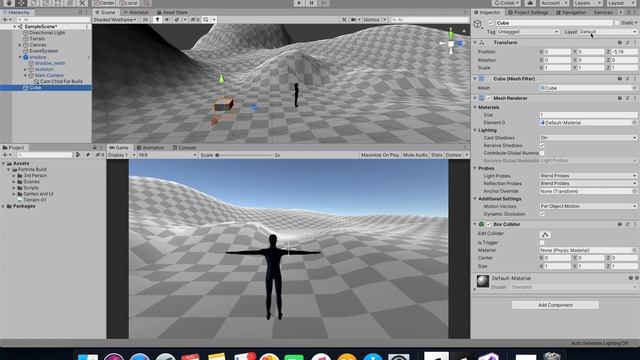Open the Collab menu button
Image resolution: width=640 pixels, height=360 pixels.
pyautogui.click(x=507, y=3)
